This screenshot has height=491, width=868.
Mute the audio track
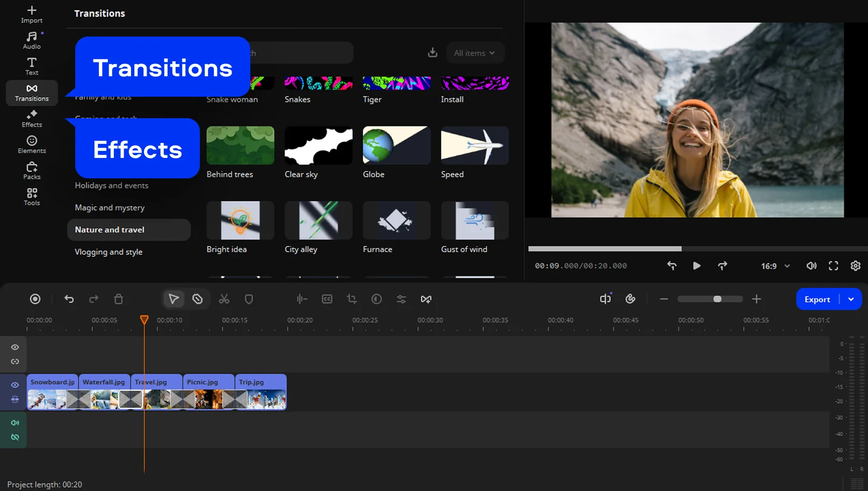[15, 423]
